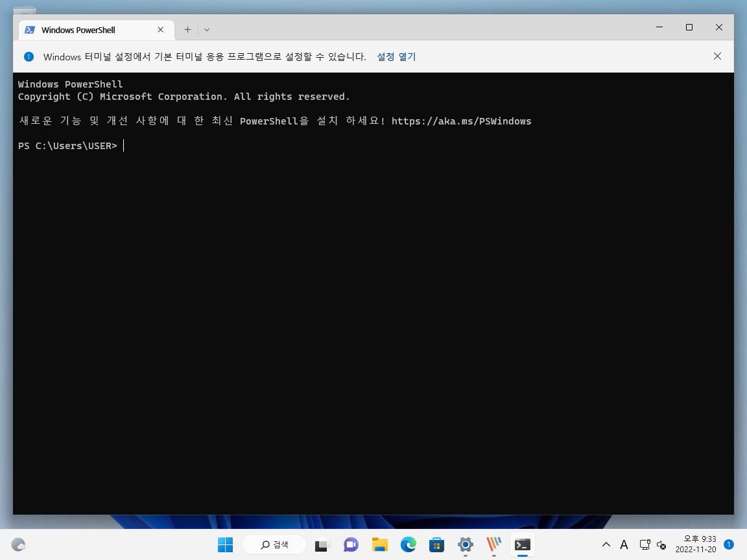
Task: Open network status tray icon
Action: click(645, 544)
